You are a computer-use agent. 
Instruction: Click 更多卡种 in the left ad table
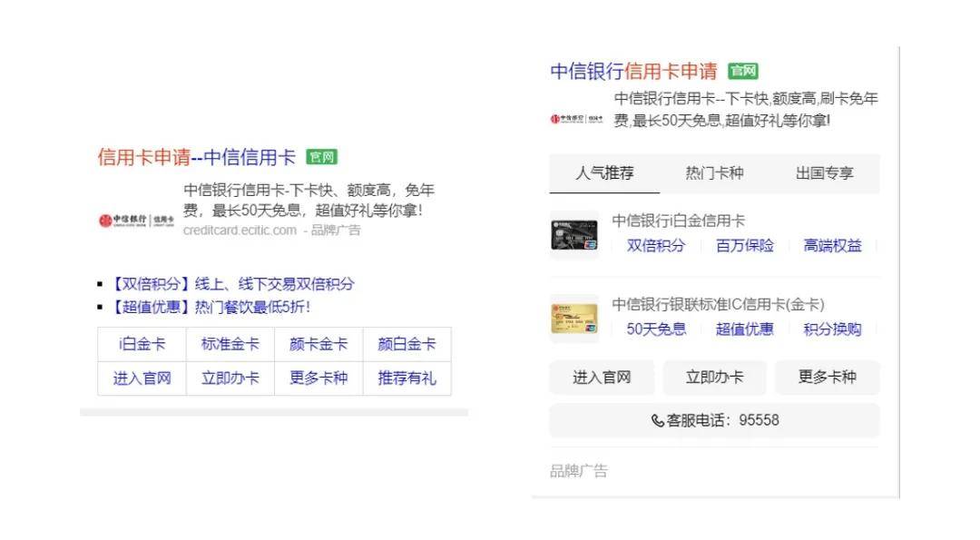coord(318,378)
